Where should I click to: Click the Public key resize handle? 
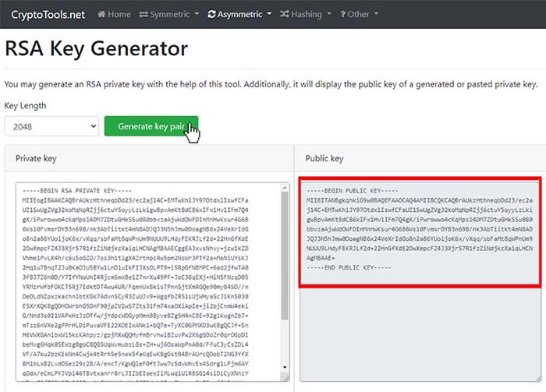[x=538, y=378]
